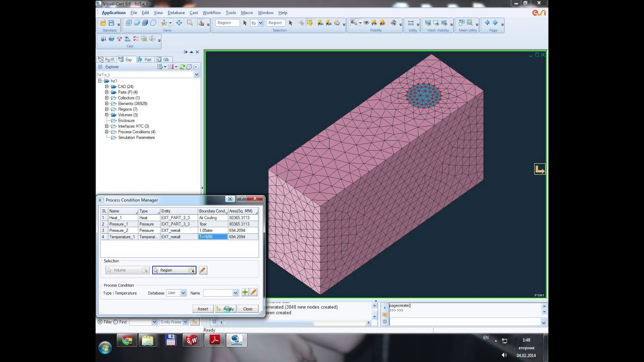644x362 pixels.
Task: Click the eye icon in Visibility toolbar
Action: (366, 23)
